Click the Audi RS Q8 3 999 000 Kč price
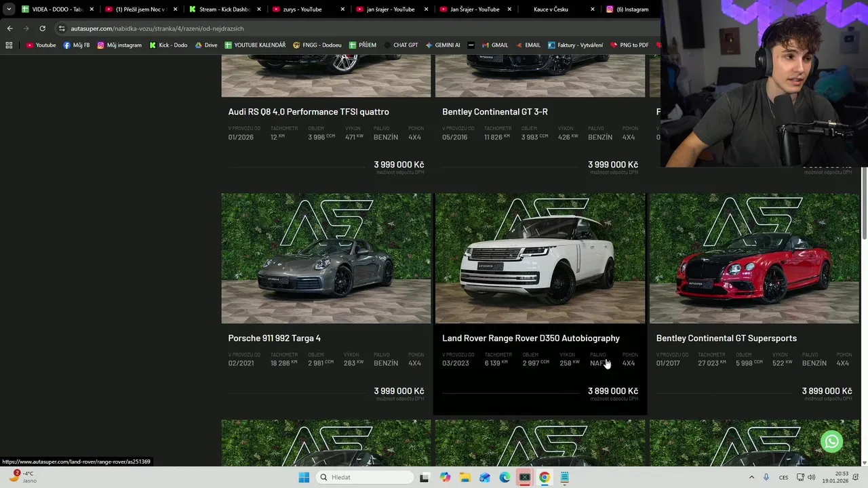Viewport: 868px width, 488px height. [x=399, y=165]
